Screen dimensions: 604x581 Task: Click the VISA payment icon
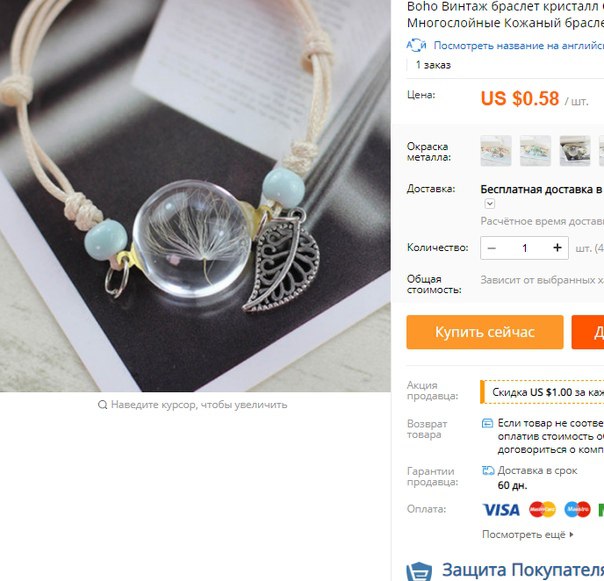501,510
